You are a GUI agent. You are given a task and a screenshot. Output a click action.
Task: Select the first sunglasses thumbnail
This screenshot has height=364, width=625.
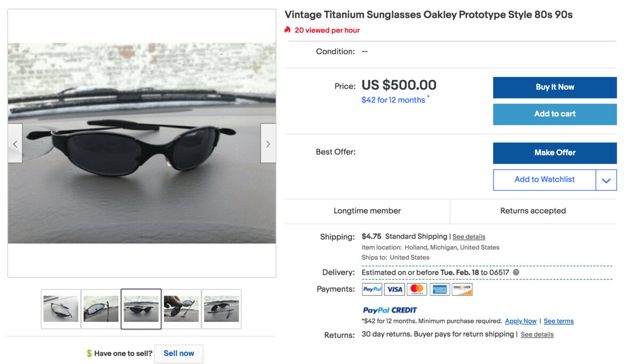(61, 309)
